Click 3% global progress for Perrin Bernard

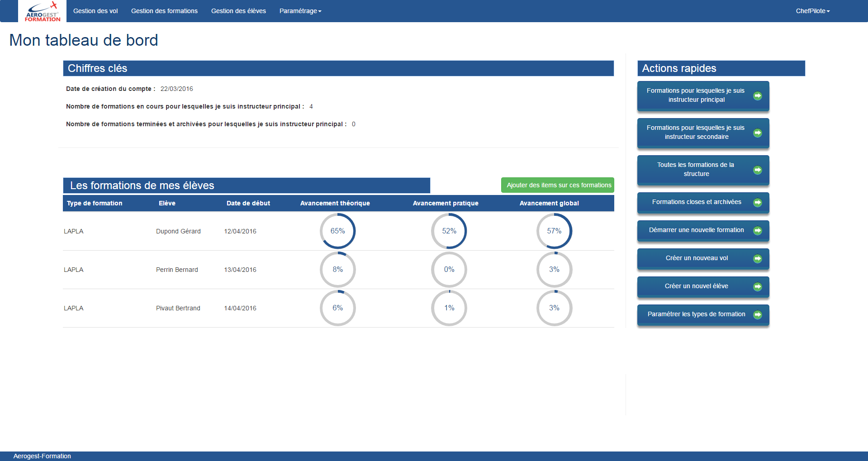click(554, 270)
